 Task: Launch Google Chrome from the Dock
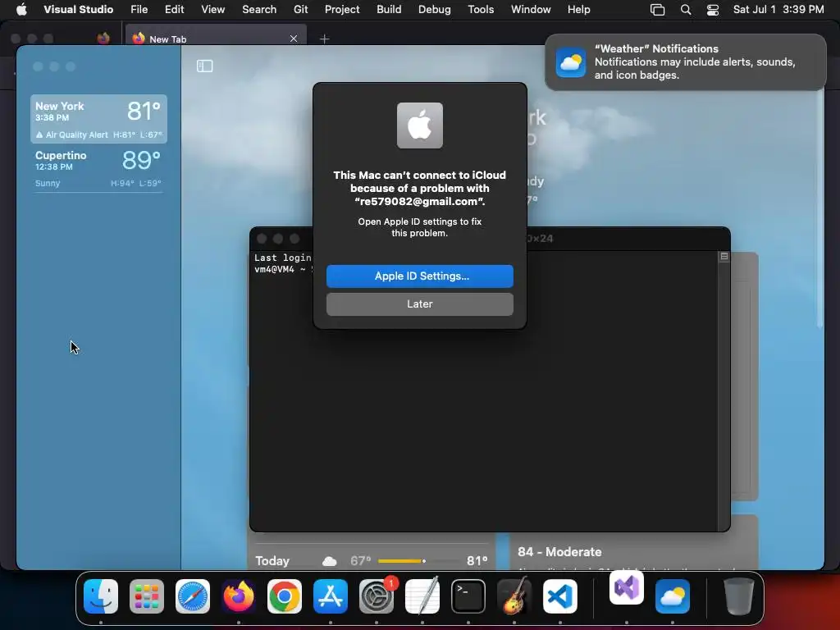(x=285, y=596)
